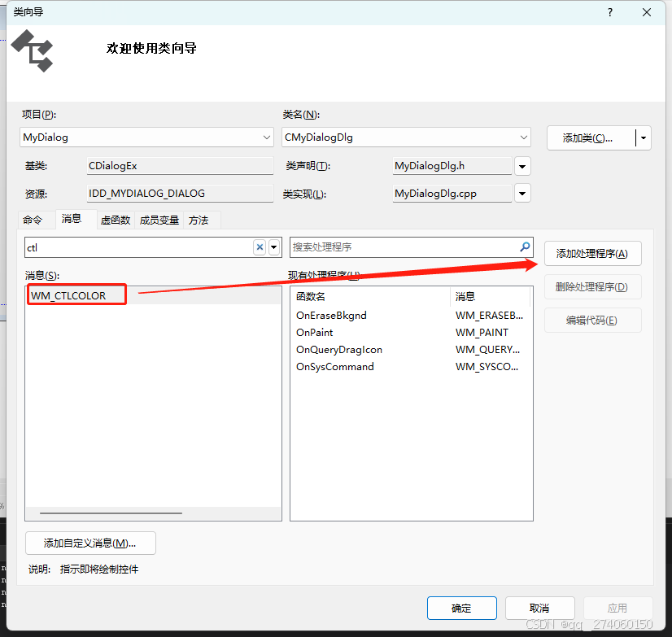Click the MyDialogDlg.cpp implementation field
This screenshot has height=637, width=672.
(452, 194)
